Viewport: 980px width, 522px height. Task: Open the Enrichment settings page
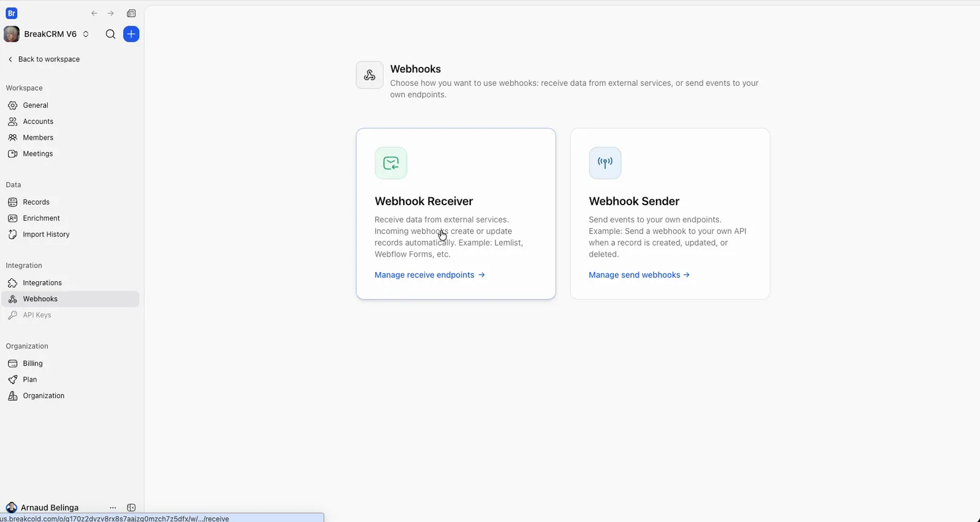point(70,218)
